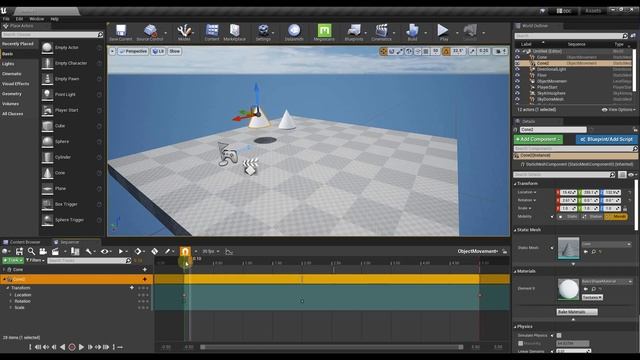Click the Sequencer render movie clapperboard icon

(x=55, y=251)
